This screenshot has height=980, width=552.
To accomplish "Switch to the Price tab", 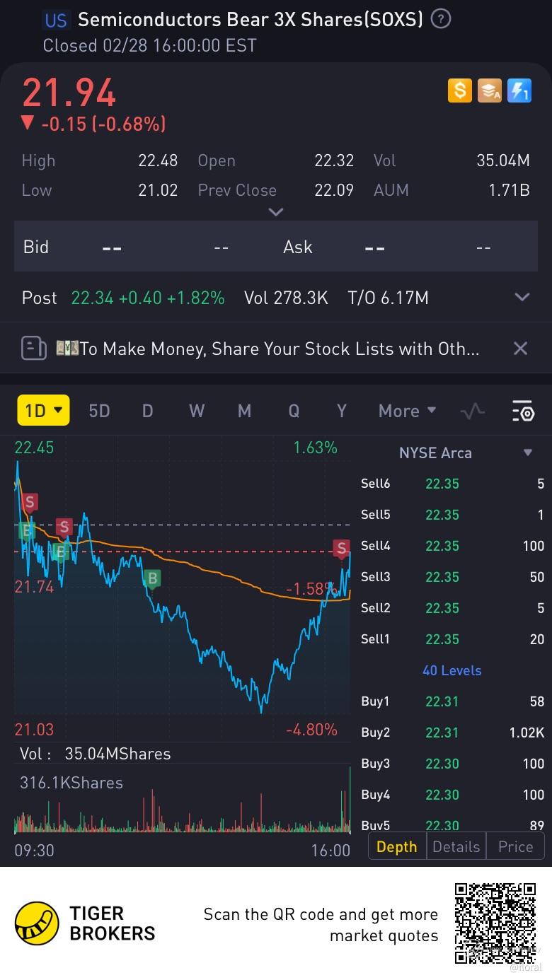I will (515, 846).
